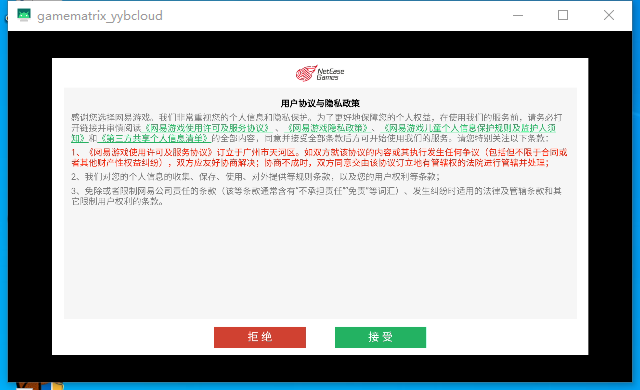Click the intro paragraph starting with 感谢您选择网易游戏
The width and height of the screenshot is (640, 390).
(x=317, y=128)
